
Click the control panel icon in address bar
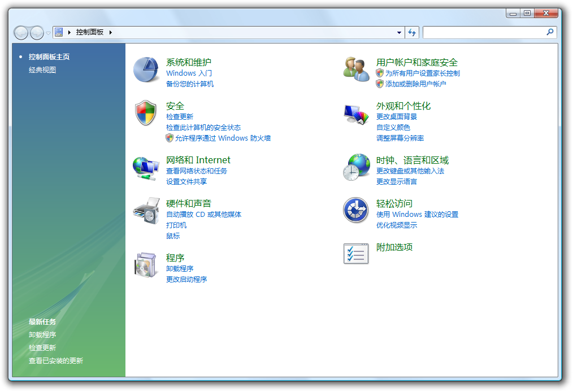[x=59, y=32]
